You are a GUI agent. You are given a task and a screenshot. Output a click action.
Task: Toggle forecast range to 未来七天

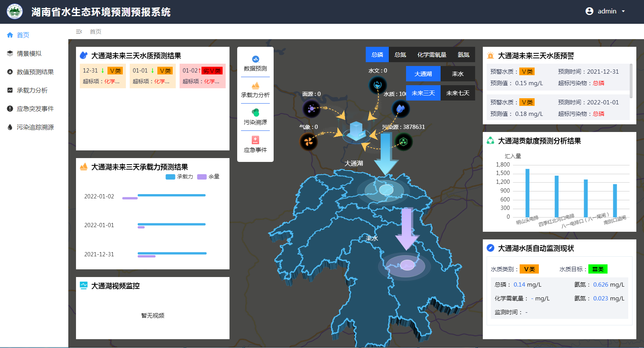click(457, 93)
